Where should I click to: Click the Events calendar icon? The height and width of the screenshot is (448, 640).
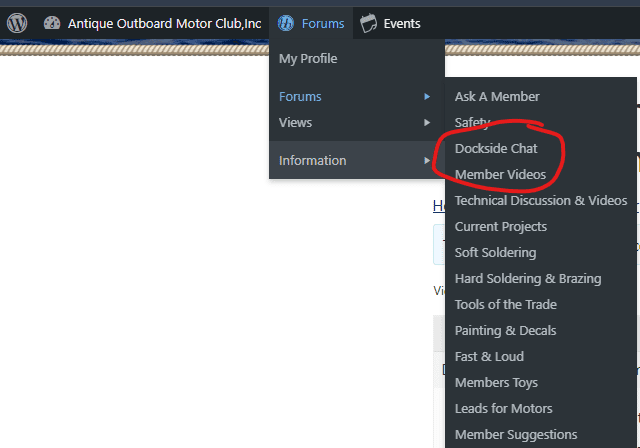coord(369,23)
